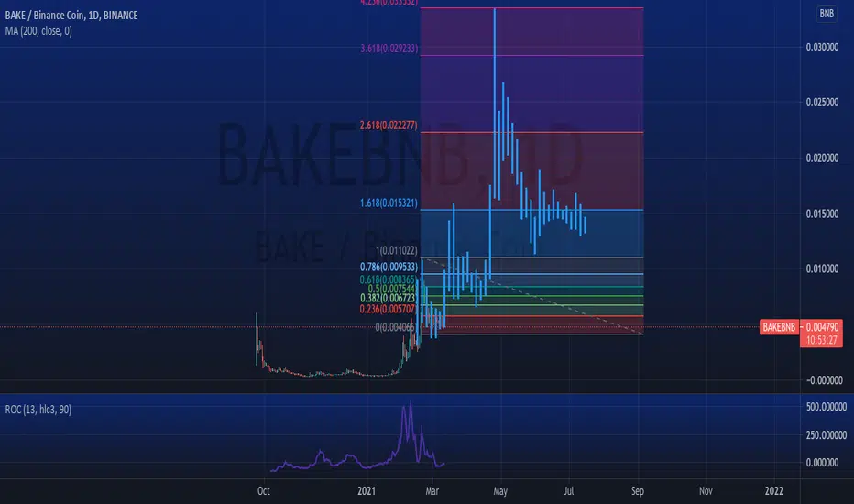
Task: Click the 0.236(0.005707) Fibonacci label
Action: (389, 309)
